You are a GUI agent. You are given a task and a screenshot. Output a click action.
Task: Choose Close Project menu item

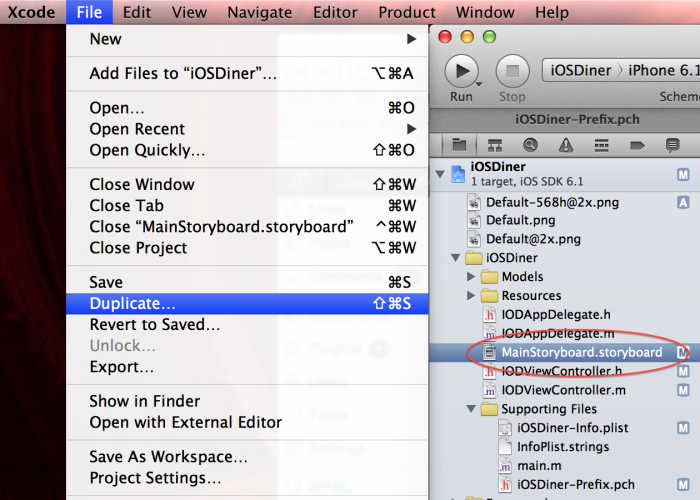coord(247,248)
